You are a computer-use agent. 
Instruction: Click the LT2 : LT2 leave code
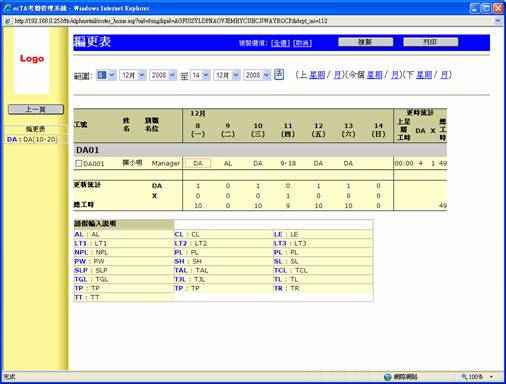tap(191, 243)
